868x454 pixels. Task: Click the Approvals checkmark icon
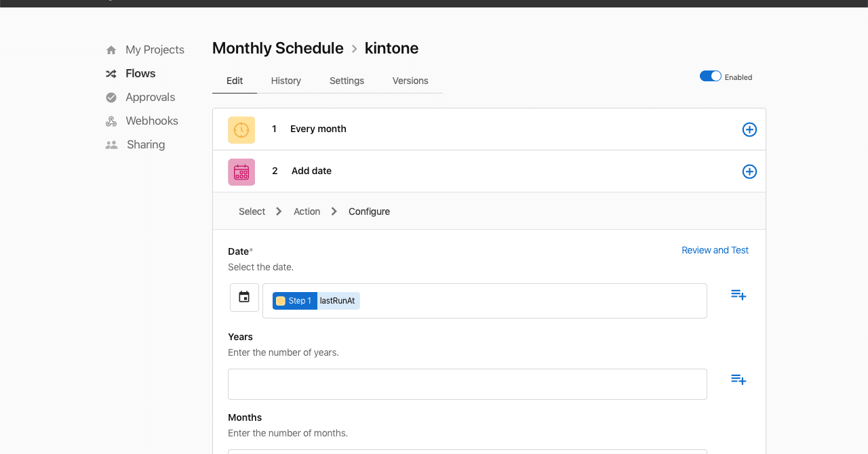click(x=111, y=98)
